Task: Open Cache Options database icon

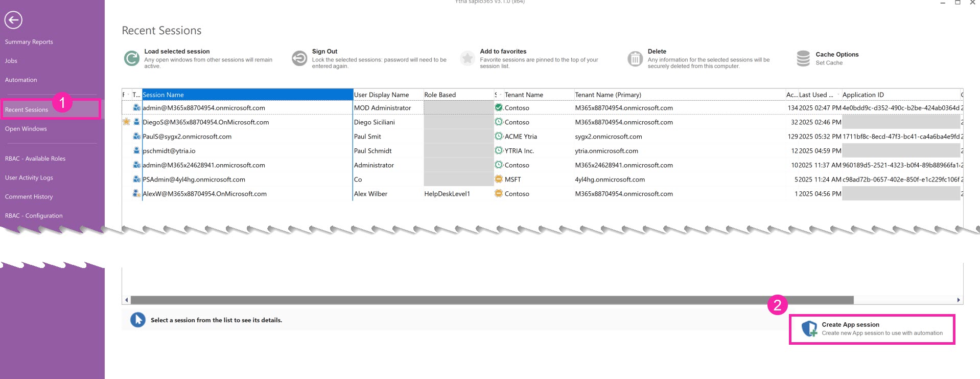Action: coord(803,58)
